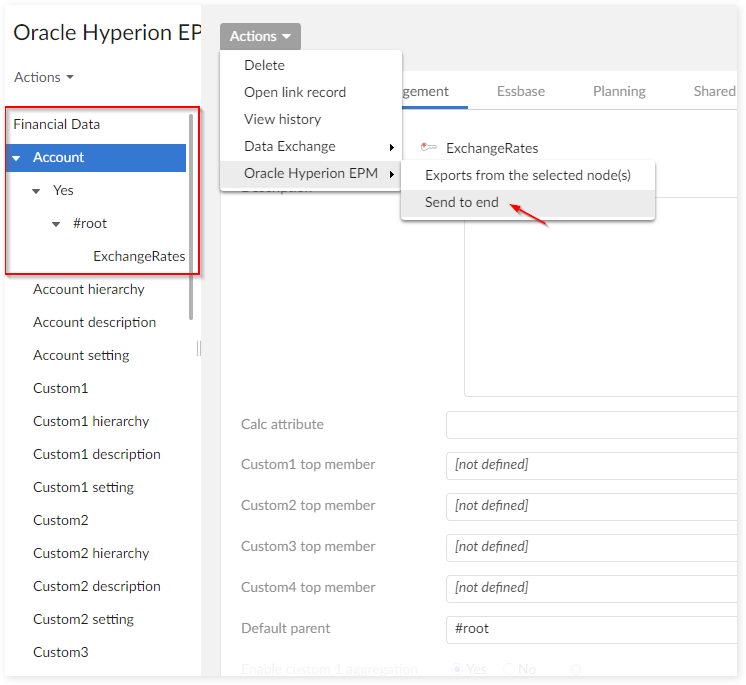
Task: Choose Exports from the selected node(s)
Action: click(527, 175)
